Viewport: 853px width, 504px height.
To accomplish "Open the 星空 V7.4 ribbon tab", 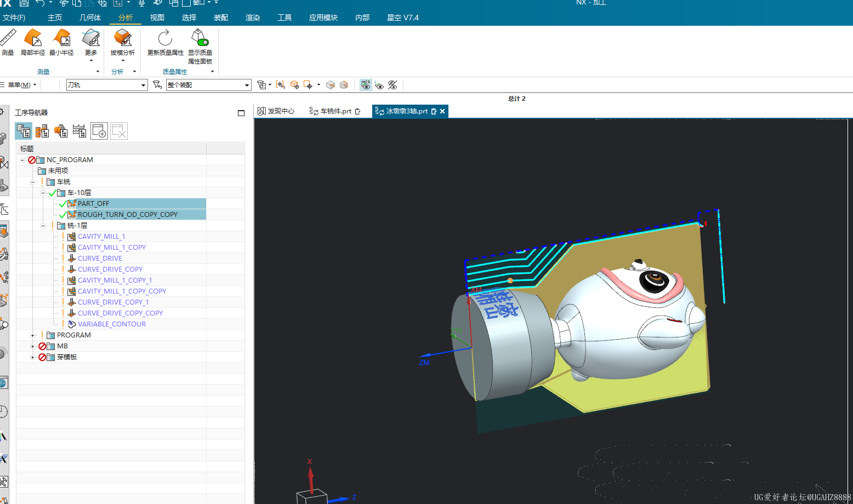I will [403, 18].
